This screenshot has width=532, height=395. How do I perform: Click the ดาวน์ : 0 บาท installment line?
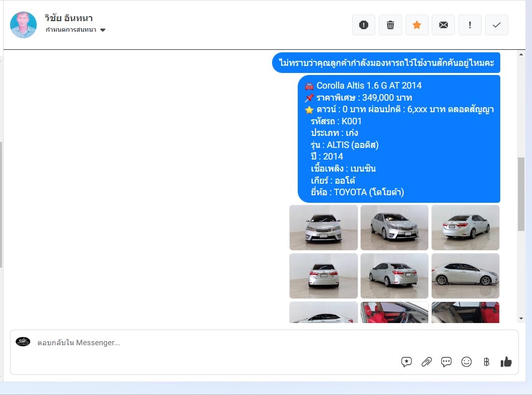[405, 109]
